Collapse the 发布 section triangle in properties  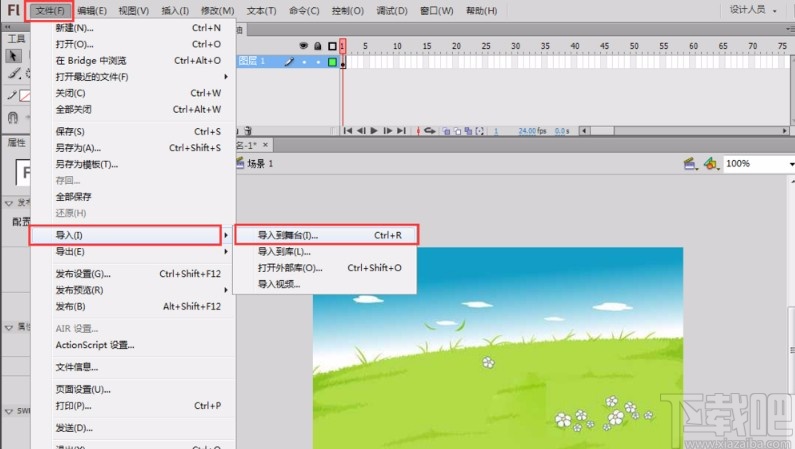coord(9,203)
